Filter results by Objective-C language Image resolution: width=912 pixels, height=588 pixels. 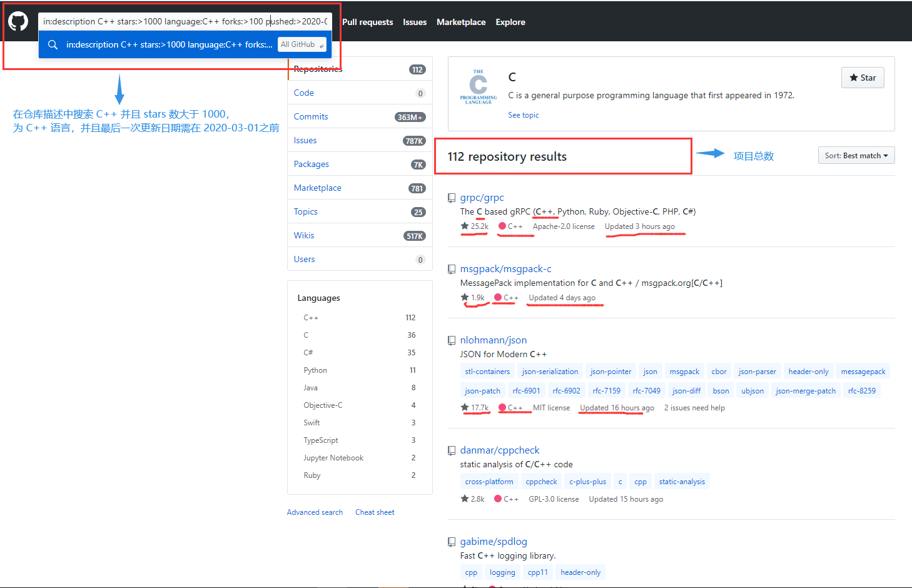[x=360, y=405]
